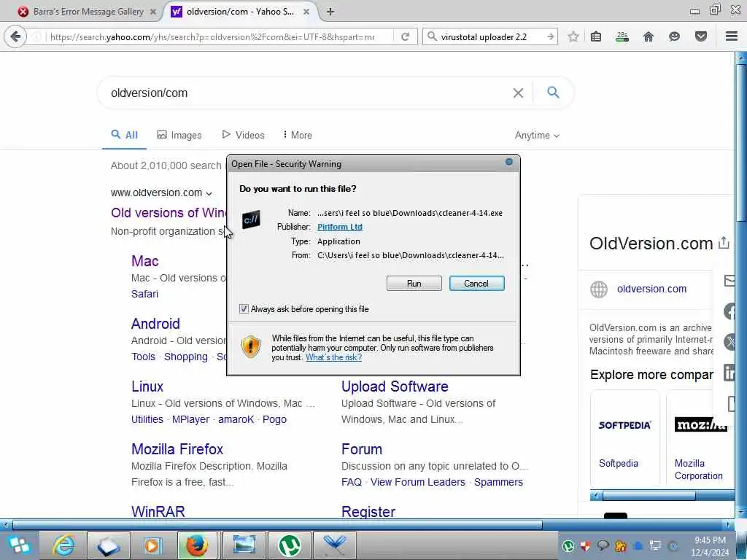Click the Yahoo search magnifier button
This screenshot has width=747, height=560.
(553, 93)
